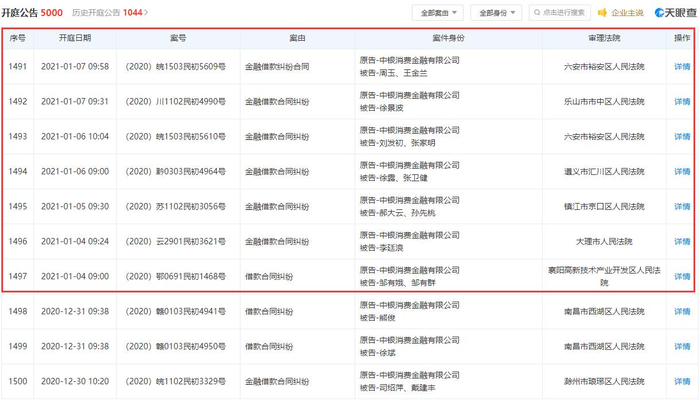Click the 天眼查 logo
Viewport: 700px width, 402px height.
click(675, 13)
